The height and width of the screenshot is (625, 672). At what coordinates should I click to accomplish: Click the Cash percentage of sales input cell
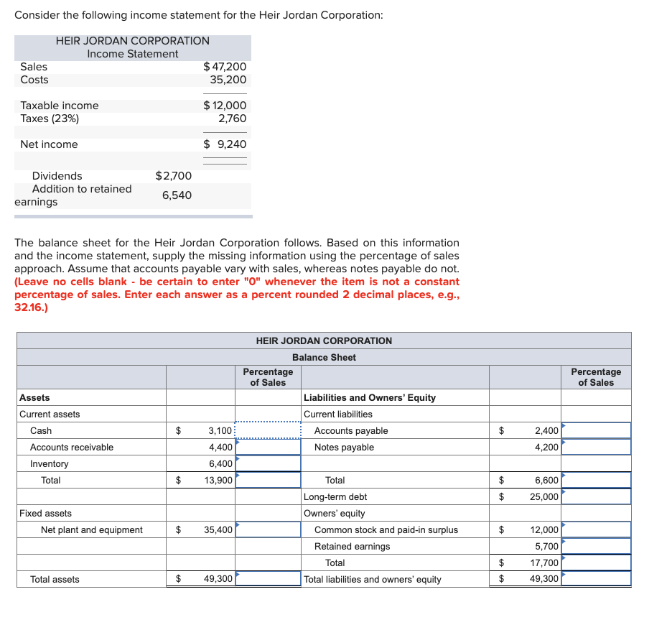[268, 430]
